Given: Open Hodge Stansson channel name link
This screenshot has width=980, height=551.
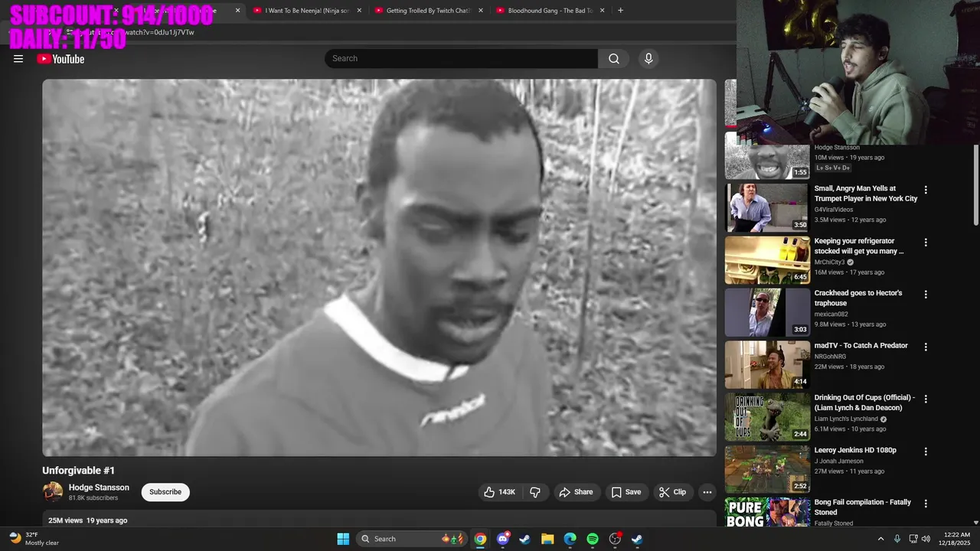Looking at the screenshot, I should click(99, 487).
